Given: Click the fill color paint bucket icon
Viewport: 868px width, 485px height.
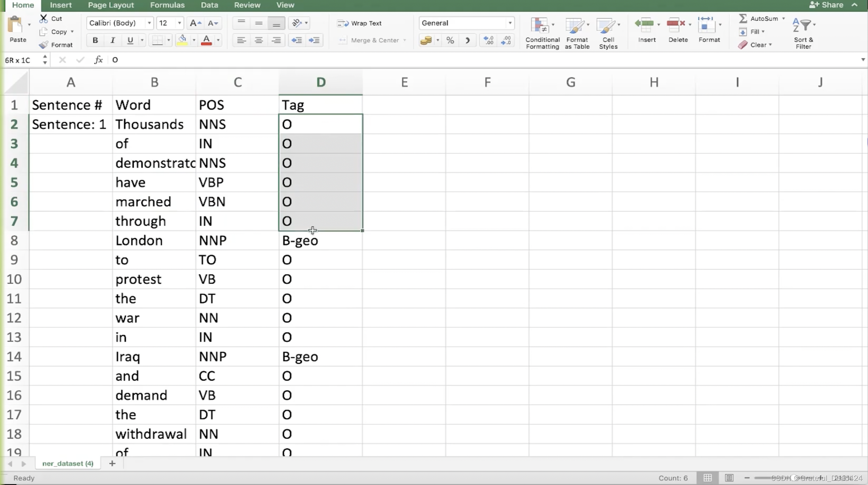Looking at the screenshot, I should [182, 40].
